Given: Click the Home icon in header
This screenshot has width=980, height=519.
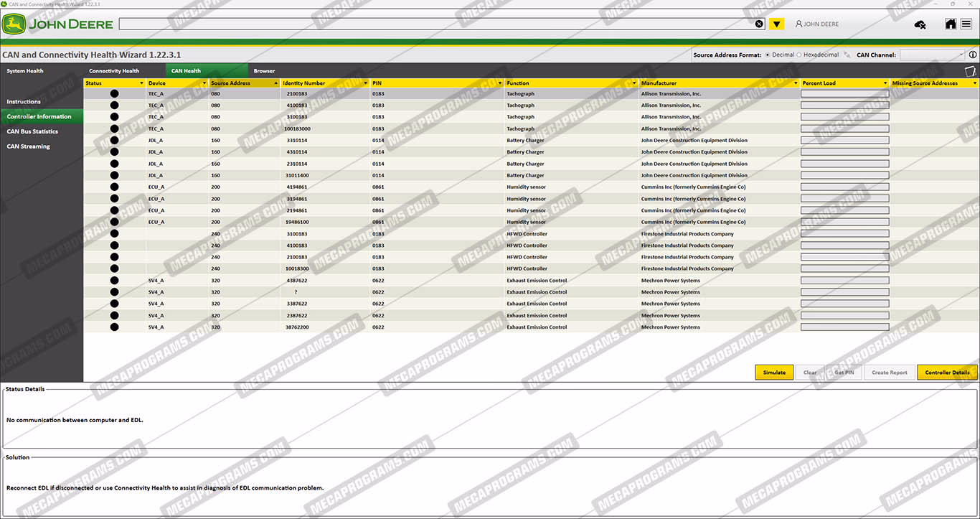Looking at the screenshot, I should tap(951, 24).
